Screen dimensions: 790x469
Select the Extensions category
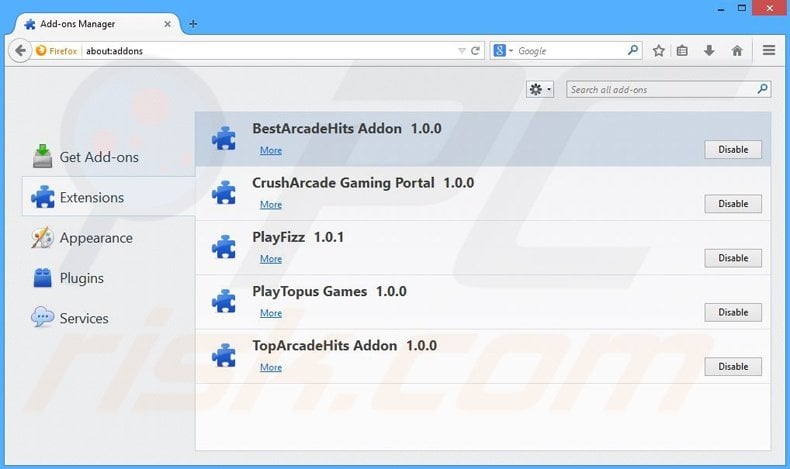tap(108, 197)
